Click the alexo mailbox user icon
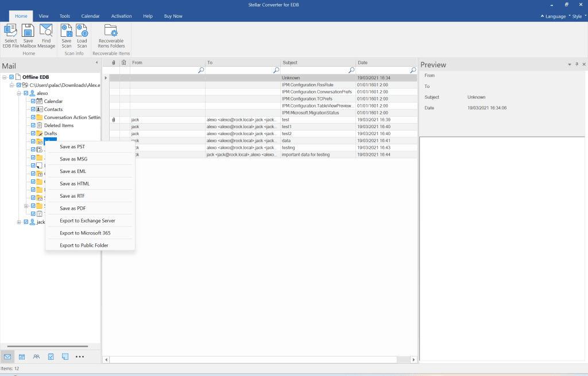Screen dimensions: 588x376 click(32, 93)
